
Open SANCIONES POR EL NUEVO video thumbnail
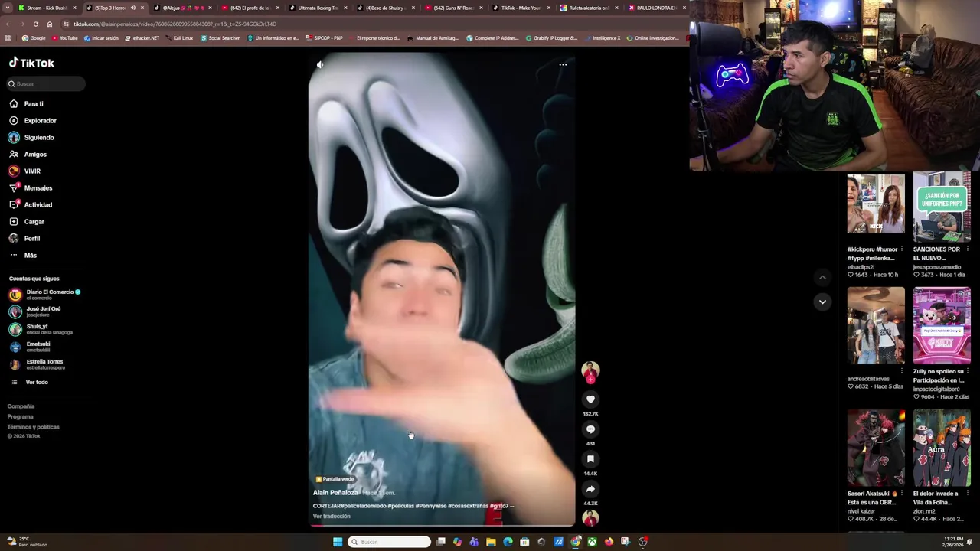tap(942, 207)
